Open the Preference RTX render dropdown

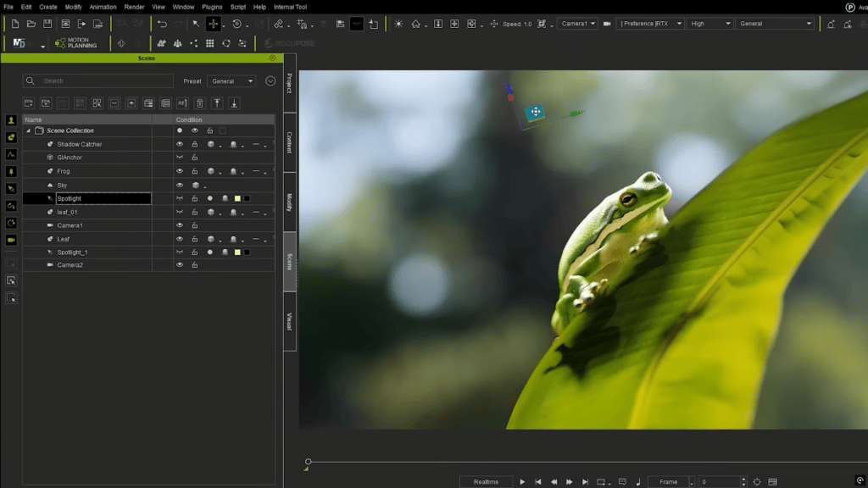[650, 24]
